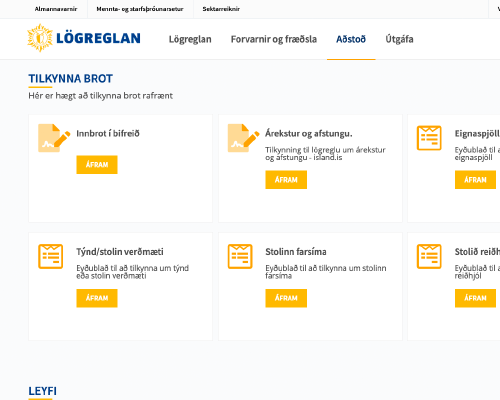Open the Útgáfa navigation item
This screenshot has height=400, width=500.
(399, 39)
